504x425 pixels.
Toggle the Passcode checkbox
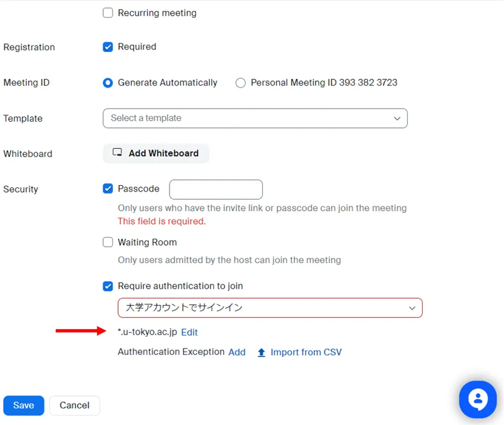tap(108, 189)
